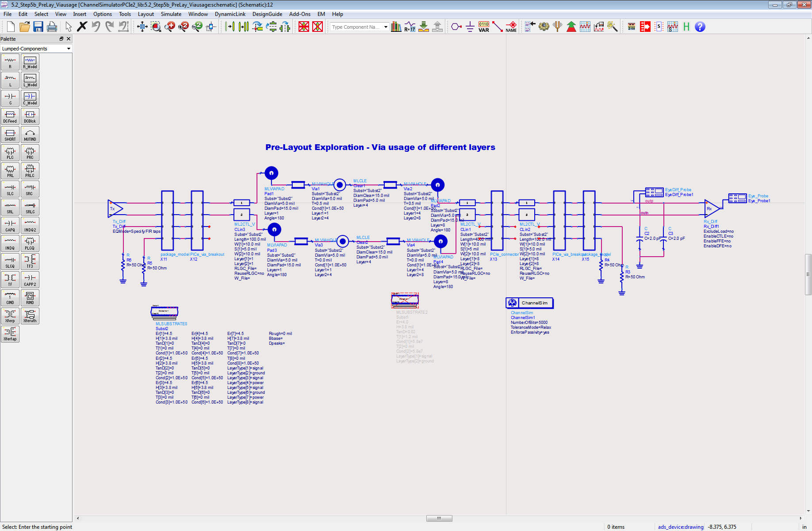Run the Simulate gear icon
The height and width of the screenshot is (531, 812).
[544, 27]
